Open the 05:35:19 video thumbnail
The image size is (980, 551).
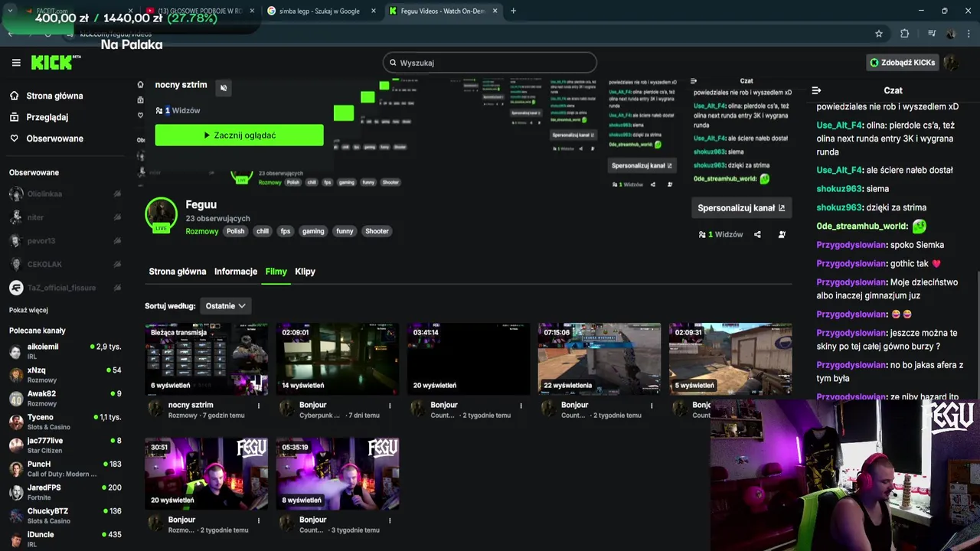coord(338,474)
